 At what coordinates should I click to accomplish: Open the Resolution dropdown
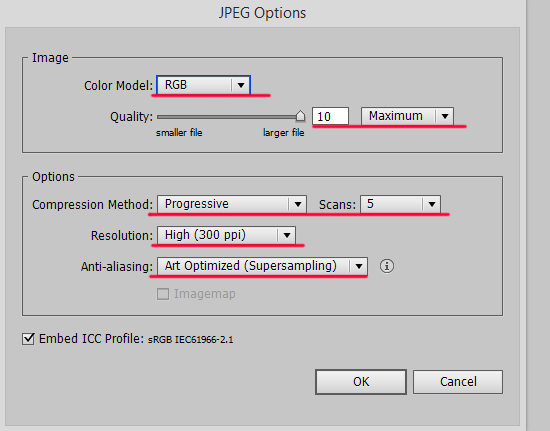point(226,235)
